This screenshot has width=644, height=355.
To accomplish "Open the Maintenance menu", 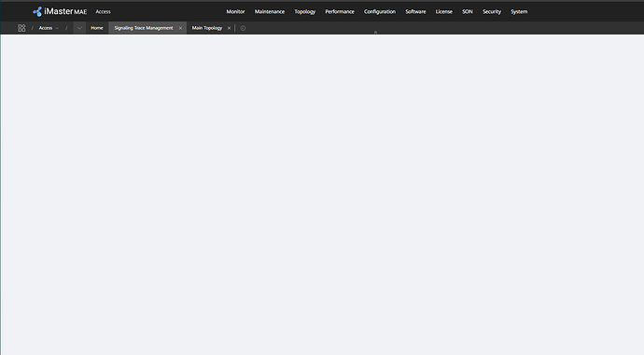I will (270, 11).
